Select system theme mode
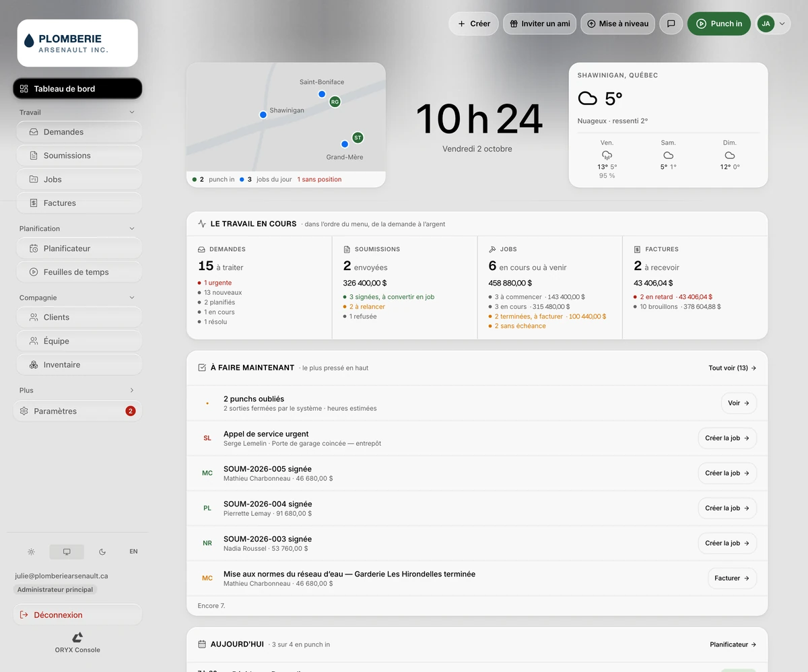808x672 pixels. tap(67, 551)
